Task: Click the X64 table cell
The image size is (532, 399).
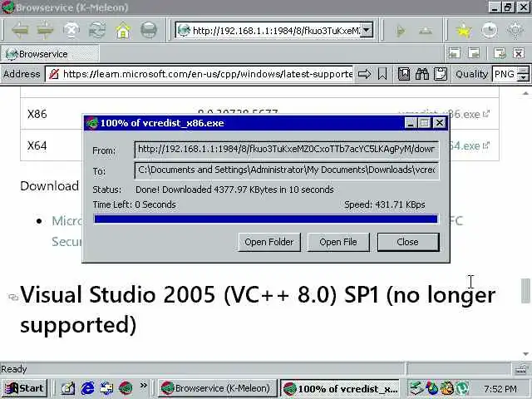Action: 37,145
